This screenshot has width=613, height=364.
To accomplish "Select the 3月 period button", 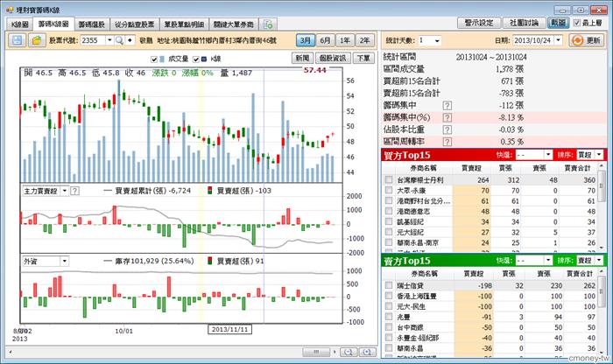I will pyautogui.click(x=306, y=40).
